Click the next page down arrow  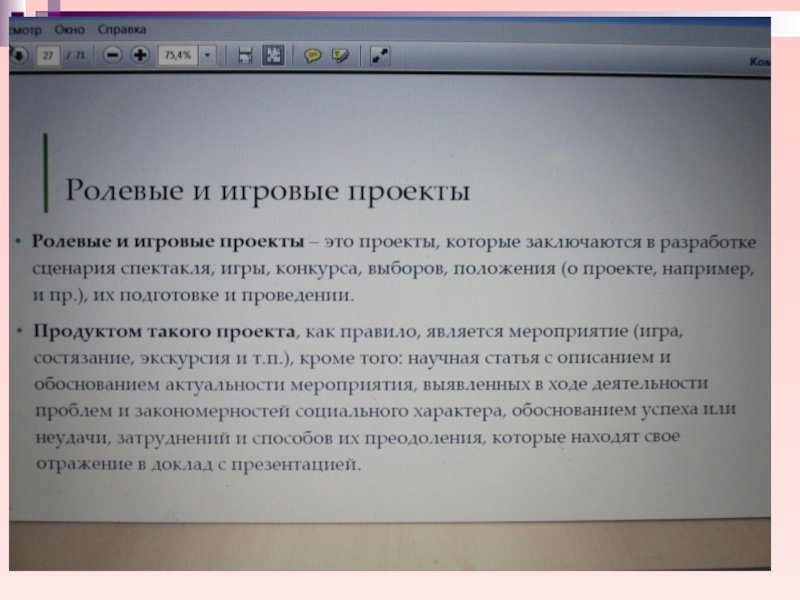pos(16,56)
